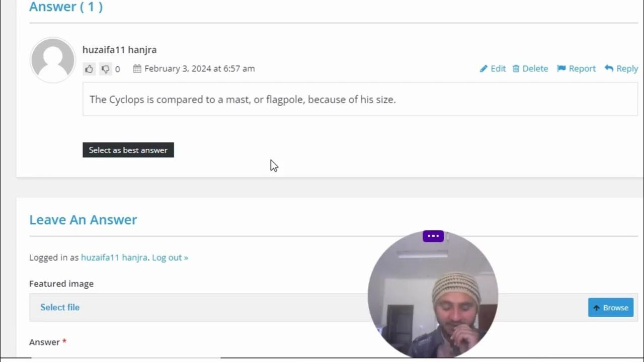Click the huzaifa11 hanjra answer author name
Image resolution: width=644 pixels, height=362 pixels.
coord(120,50)
